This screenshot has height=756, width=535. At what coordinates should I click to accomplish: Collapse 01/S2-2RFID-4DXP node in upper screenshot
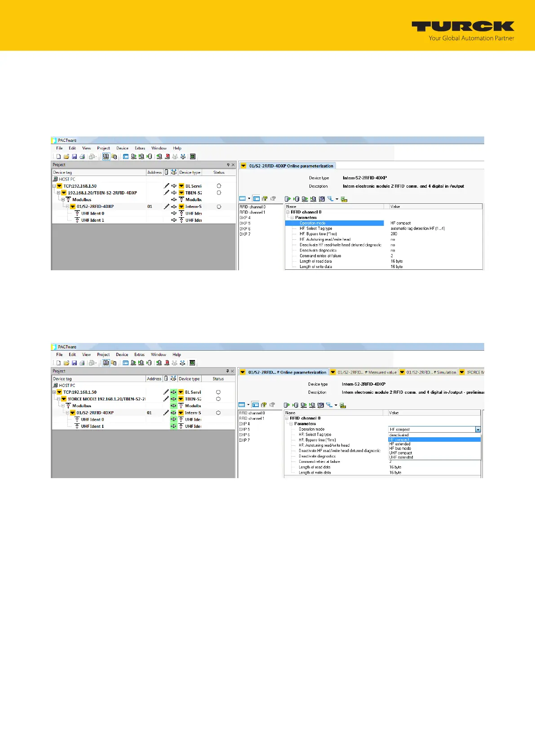click(67, 207)
